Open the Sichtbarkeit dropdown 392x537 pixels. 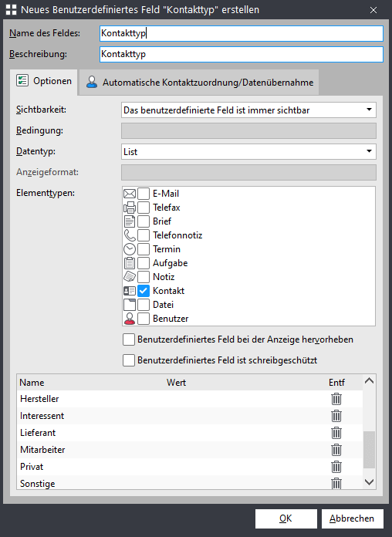(x=248, y=110)
